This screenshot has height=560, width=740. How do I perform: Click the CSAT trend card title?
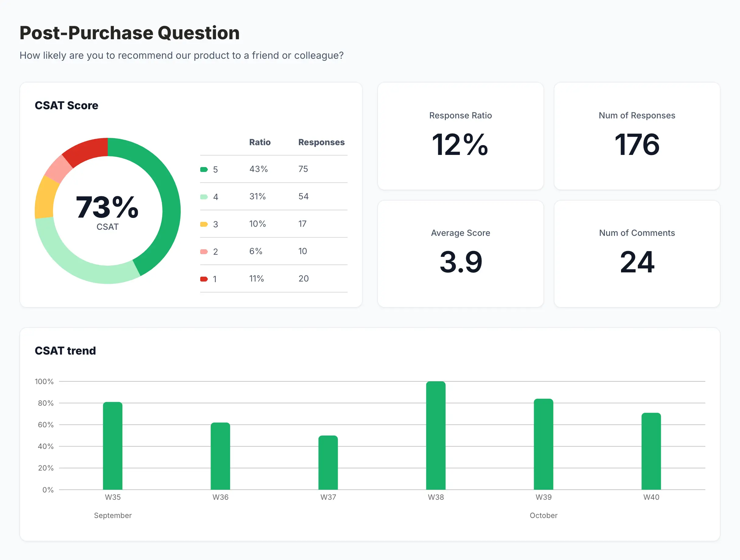click(65, 351)
